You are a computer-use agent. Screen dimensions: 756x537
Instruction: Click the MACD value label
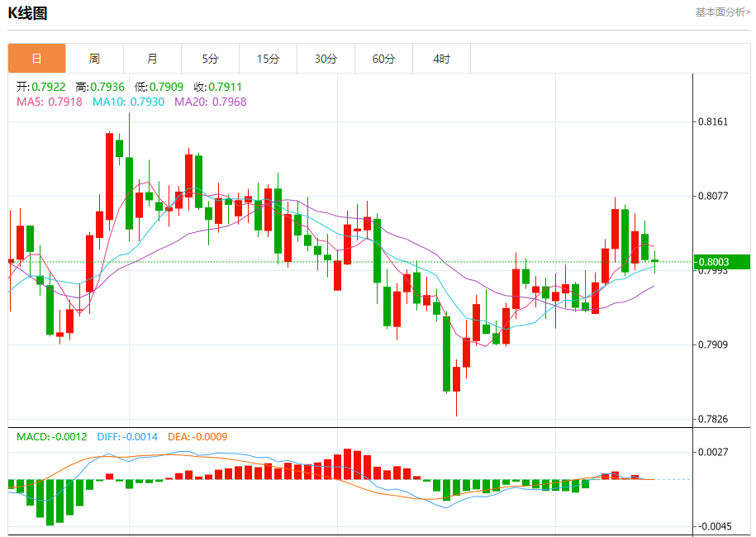51,436
